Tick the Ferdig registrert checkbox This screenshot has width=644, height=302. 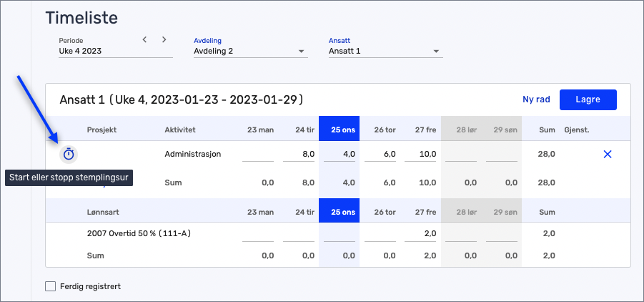[51, 286]
